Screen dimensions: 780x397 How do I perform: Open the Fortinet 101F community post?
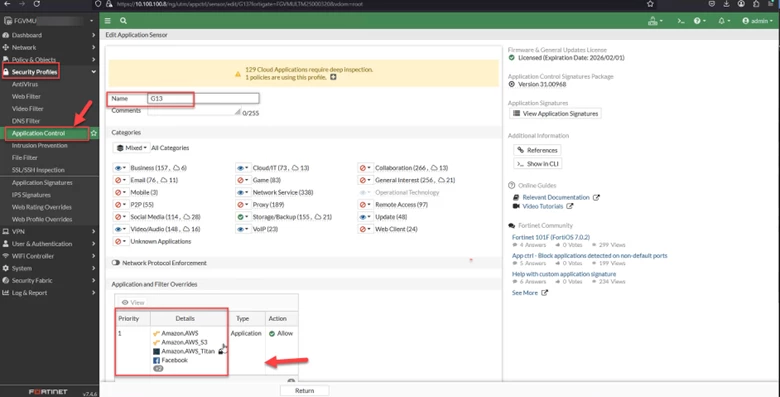tap(551, 237)
